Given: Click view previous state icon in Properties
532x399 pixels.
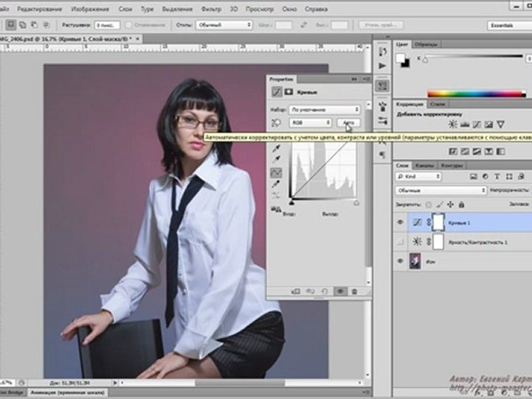Looking at the screenshot, I should (310, 291).
